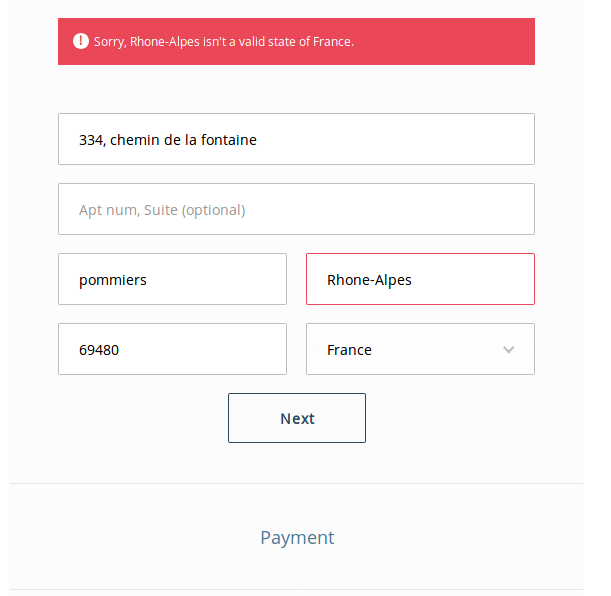Click the Rhone-Alpes text entry
Viewport: 611px width, 596px height.
[369, 280]
